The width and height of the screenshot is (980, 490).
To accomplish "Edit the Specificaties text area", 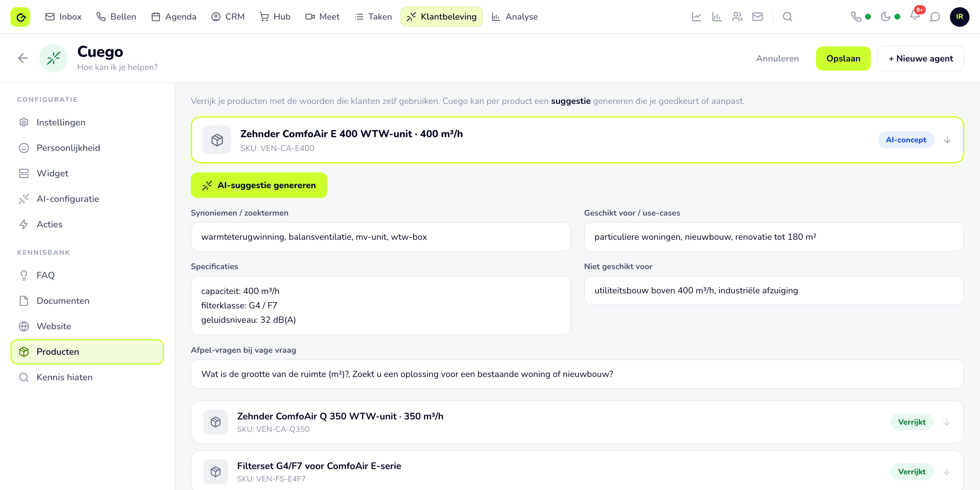I will point(381,305).
